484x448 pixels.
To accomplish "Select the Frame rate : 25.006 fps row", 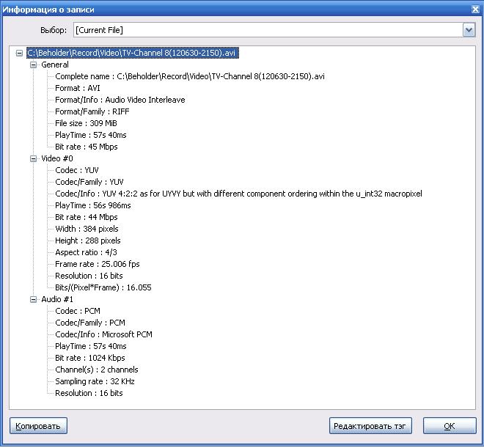I will [x=97, y=264].
